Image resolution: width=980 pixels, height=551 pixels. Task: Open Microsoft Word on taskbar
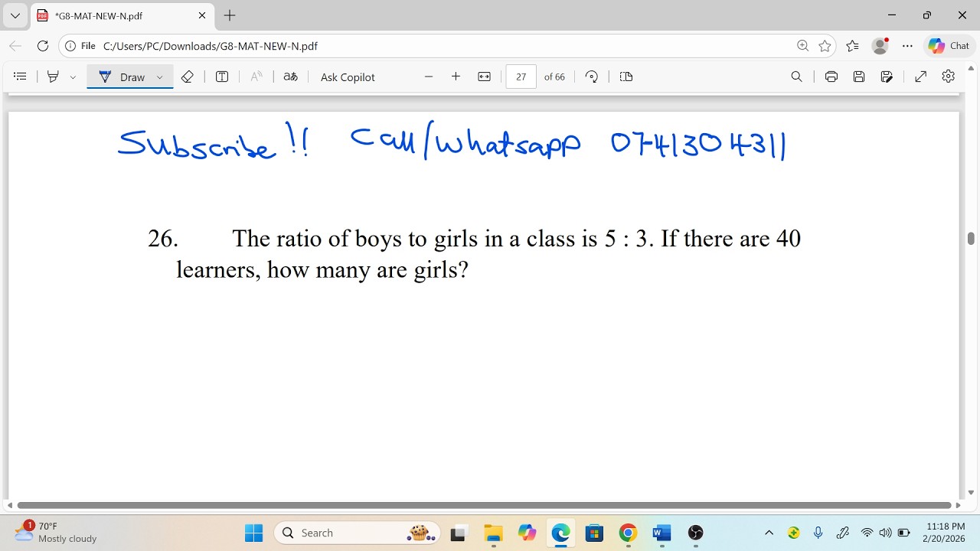click(661, 533)
